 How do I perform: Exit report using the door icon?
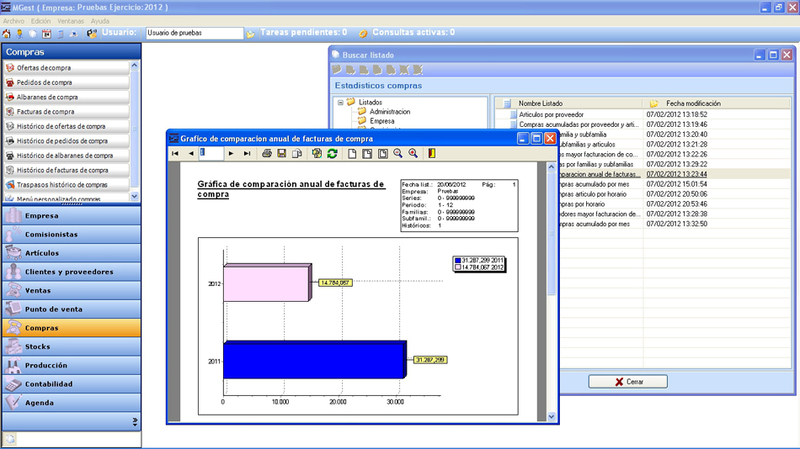coord(432,154)
